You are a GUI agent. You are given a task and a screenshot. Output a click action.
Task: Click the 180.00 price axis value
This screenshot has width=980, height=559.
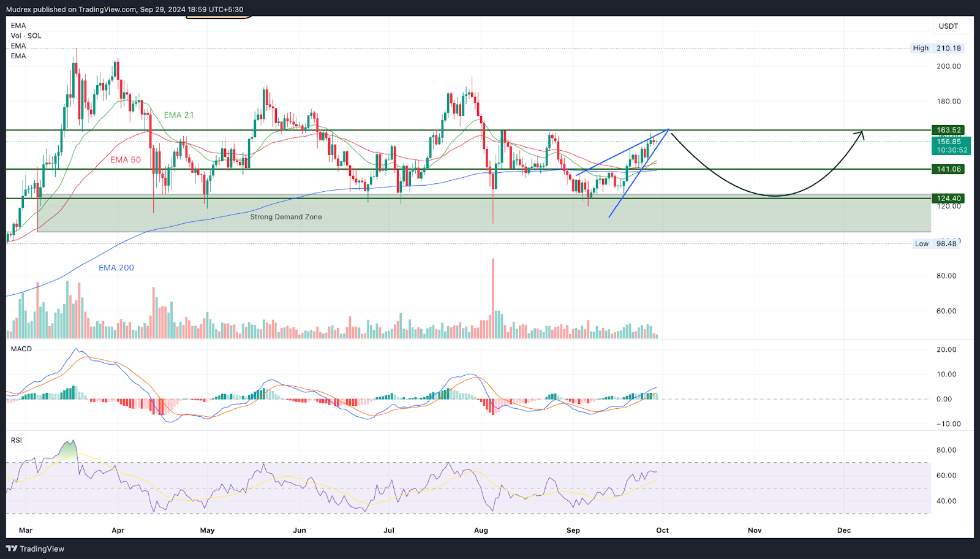click(948, 101)
